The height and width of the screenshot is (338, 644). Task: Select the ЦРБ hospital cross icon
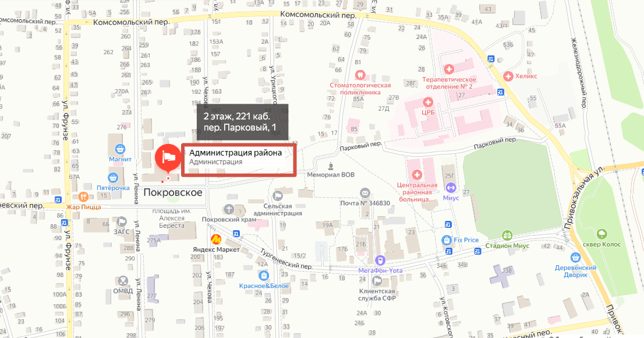click(428, 102)
